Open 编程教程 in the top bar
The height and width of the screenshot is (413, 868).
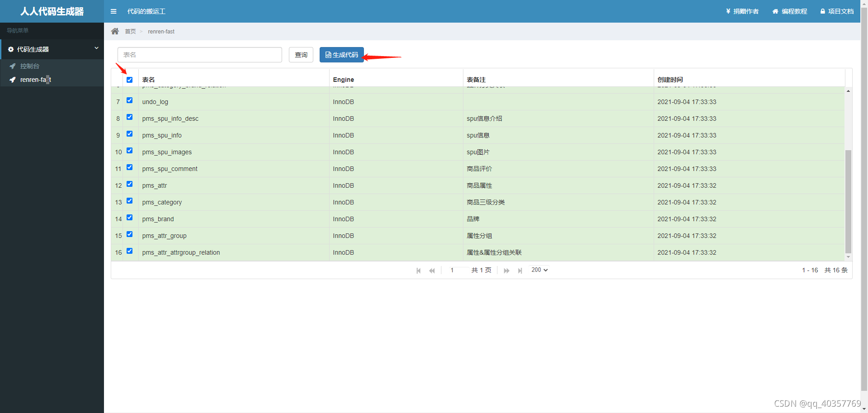click(x=790, y=11)
